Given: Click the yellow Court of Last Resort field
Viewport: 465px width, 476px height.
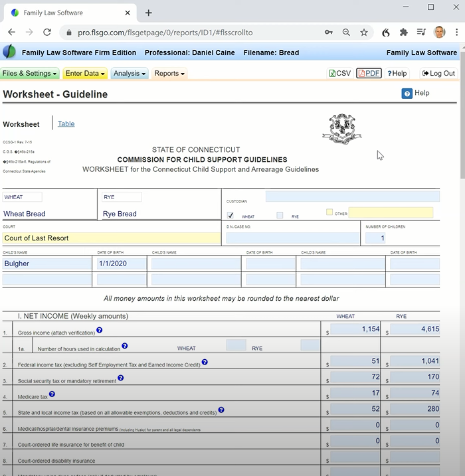Looking at the screenshot, I should pos(111,238).
